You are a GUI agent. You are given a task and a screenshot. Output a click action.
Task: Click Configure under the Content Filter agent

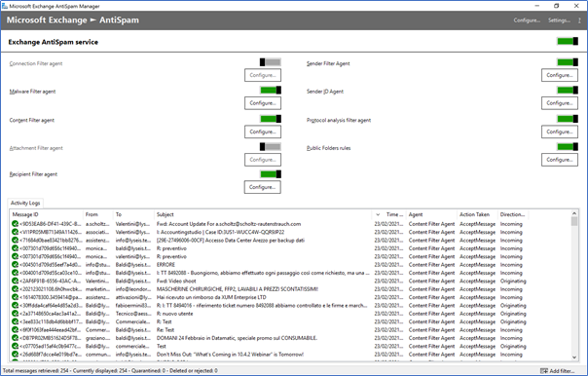click(x=263, y=132)
